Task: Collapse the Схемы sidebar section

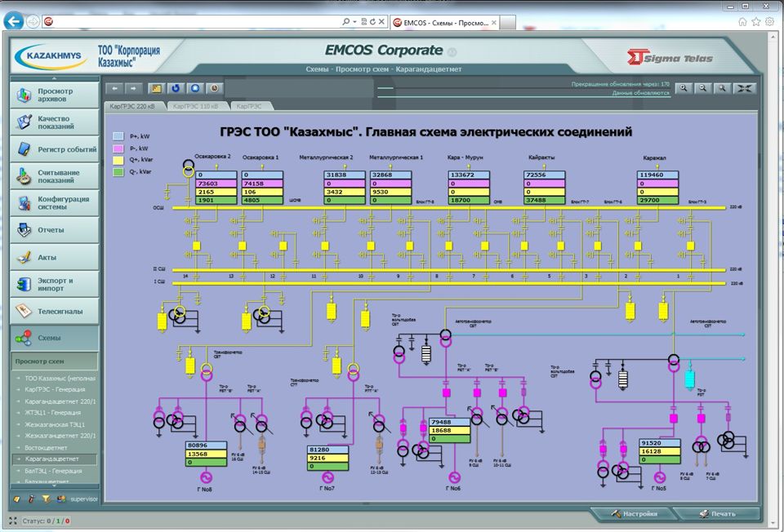Action: click(55, 338)
